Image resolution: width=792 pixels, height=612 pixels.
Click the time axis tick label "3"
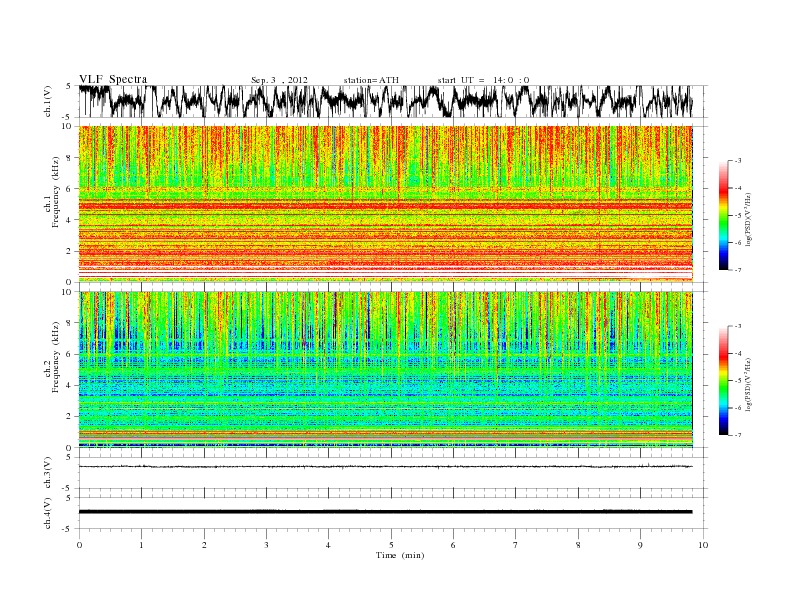pyautogui.click(x=266, y=545)
